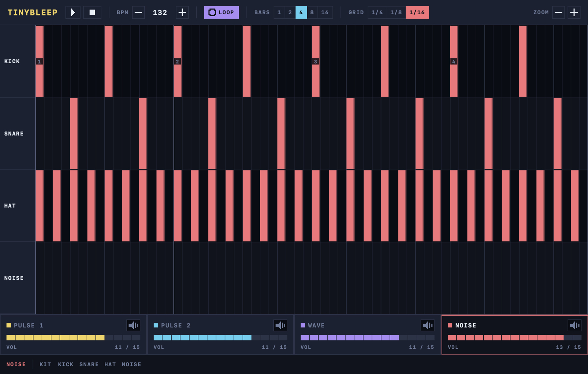Select the Pulse 1 channel label

29,326
